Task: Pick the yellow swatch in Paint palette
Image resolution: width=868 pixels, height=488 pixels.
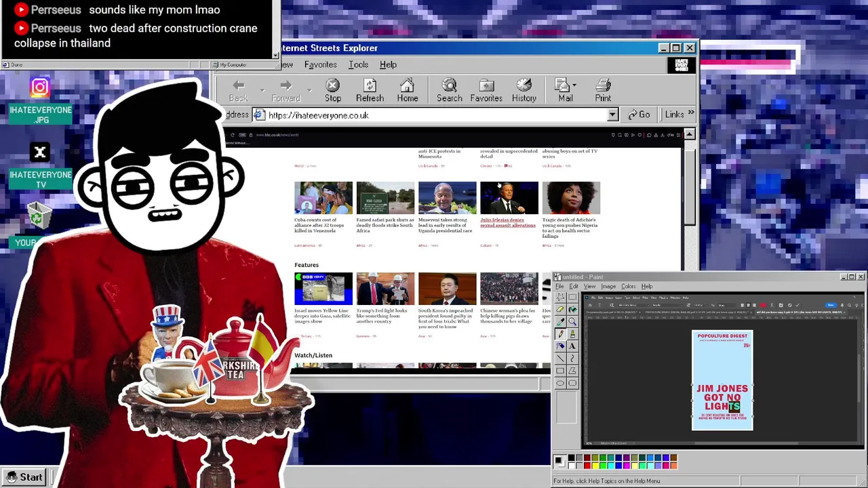Action: tap(595, 465)
